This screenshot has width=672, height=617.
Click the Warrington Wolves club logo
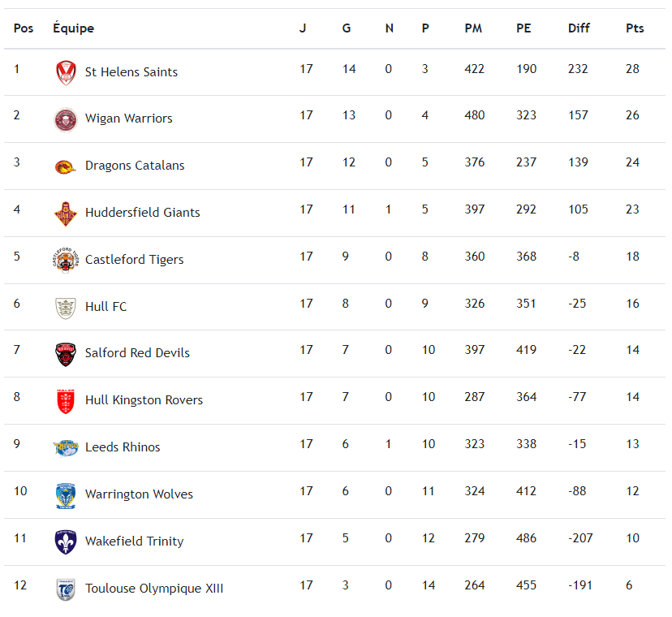coord(66,494)
